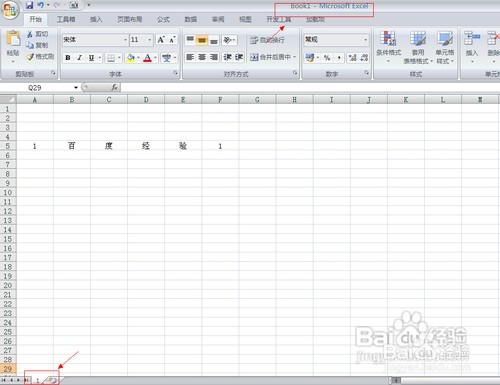Center text horizontally
The width and height of the screenshot is (500, 385).
point(202,57)
